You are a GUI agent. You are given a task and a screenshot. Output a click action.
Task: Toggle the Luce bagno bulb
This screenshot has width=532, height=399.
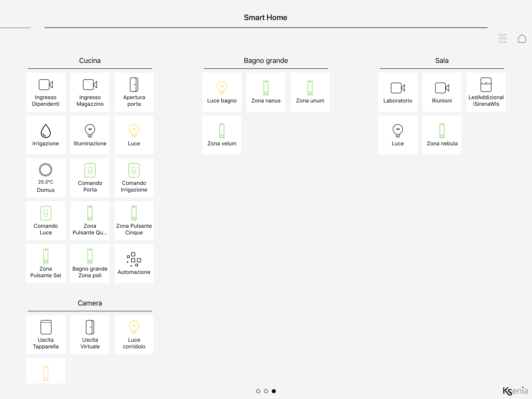pos(222,92)
